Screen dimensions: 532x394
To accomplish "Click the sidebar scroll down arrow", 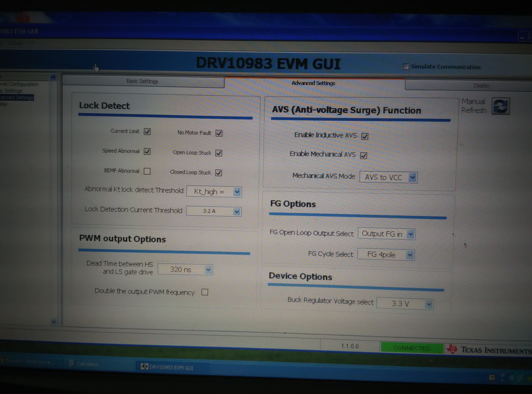I will pos(53,322).
